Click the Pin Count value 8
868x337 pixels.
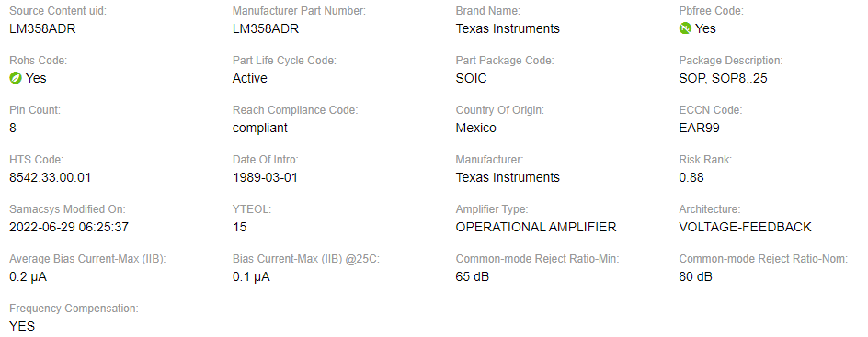coord(13,129)
